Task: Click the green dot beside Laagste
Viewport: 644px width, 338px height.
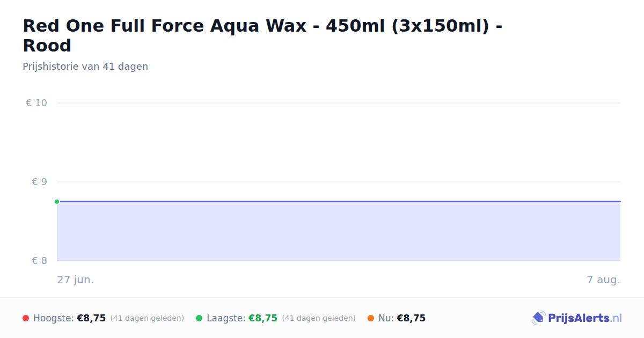Action: pos(199,318)
